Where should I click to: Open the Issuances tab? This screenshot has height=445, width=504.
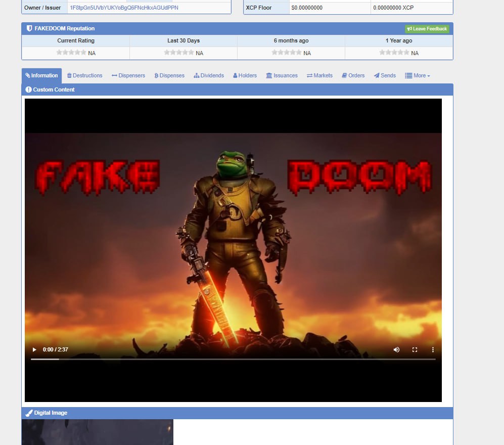pos(282,75)
